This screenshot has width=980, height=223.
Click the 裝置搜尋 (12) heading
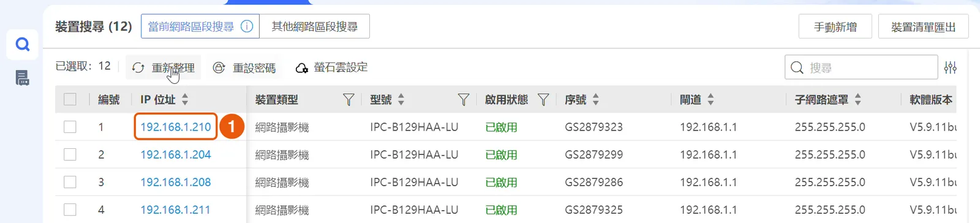point(94,26)
